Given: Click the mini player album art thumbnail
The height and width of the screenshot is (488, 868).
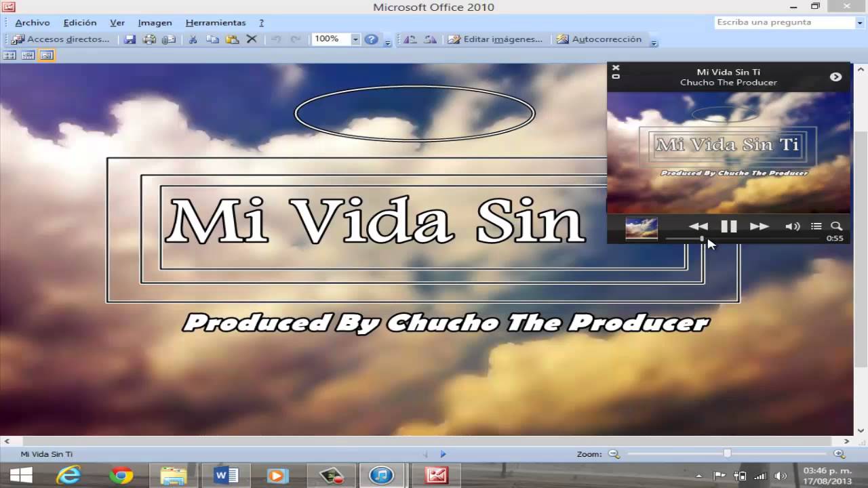Looking at the screenshot, I should pyautogui.click(x=642, y=228).
